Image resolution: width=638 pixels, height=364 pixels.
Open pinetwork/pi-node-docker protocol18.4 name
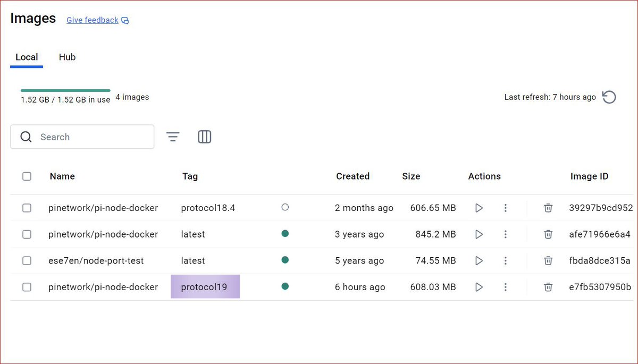click(103, 208)
